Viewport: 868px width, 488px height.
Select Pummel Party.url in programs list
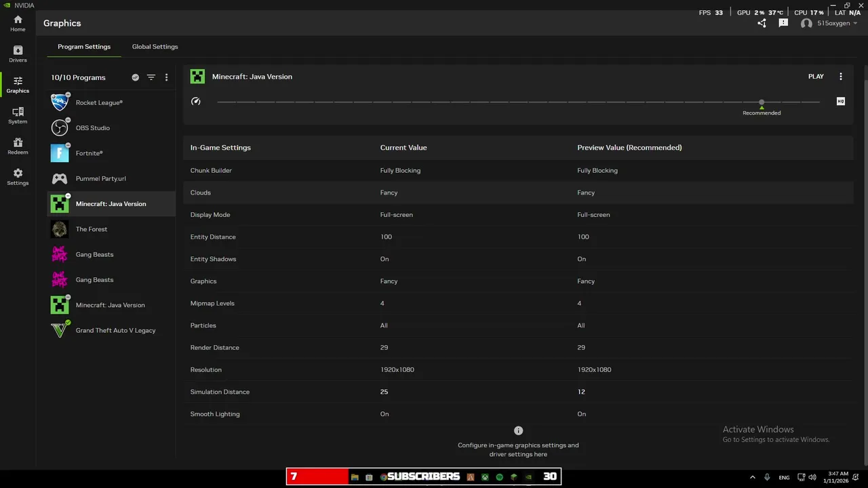(x=111, y=178)
